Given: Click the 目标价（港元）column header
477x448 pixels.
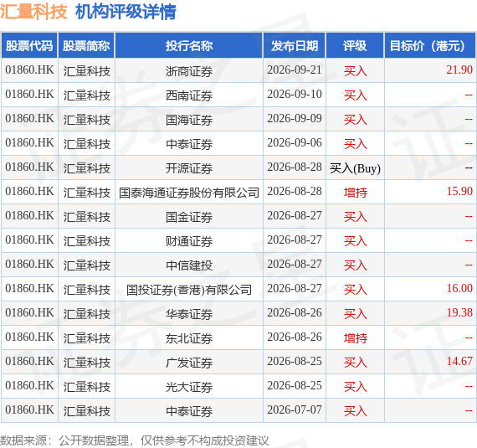Looking at the screenshot, I should coord(430,46).
